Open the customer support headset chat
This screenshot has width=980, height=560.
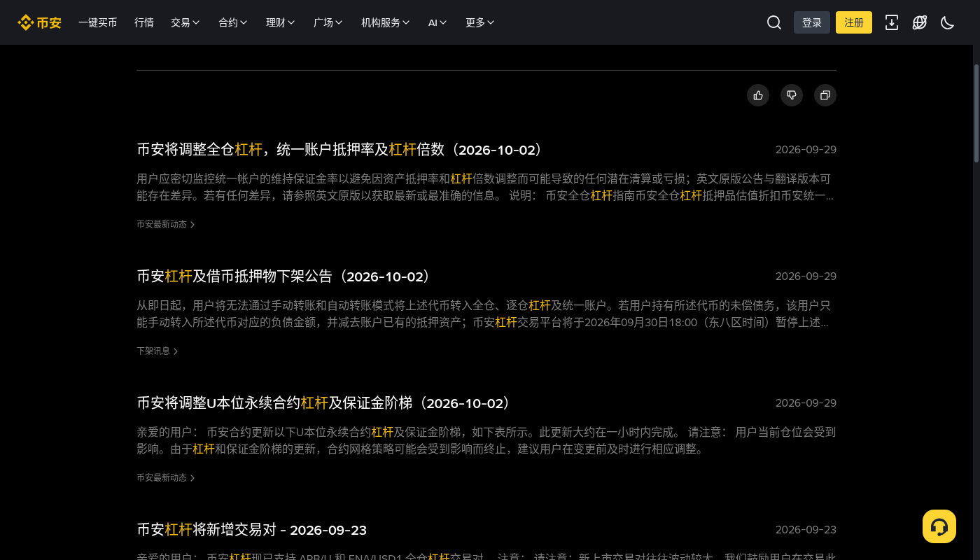tap(939, 526)
